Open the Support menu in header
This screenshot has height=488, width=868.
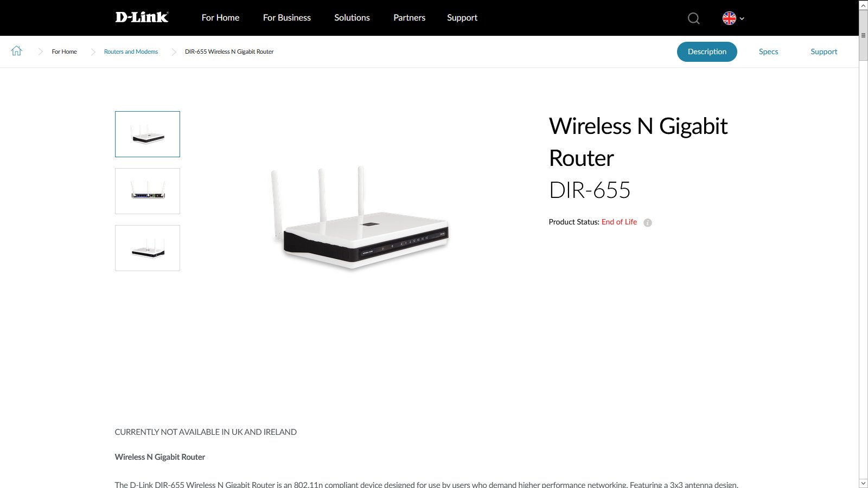[462, 17]
